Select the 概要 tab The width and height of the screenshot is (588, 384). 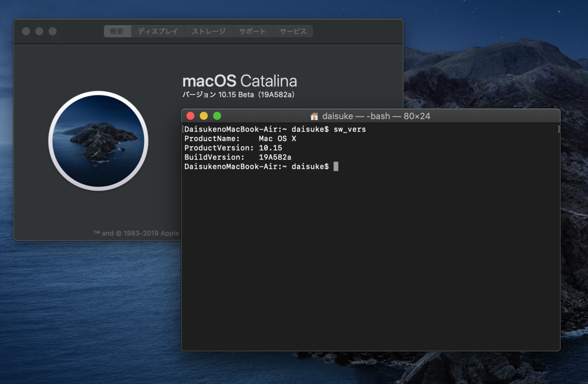click(x=117, y=31)
